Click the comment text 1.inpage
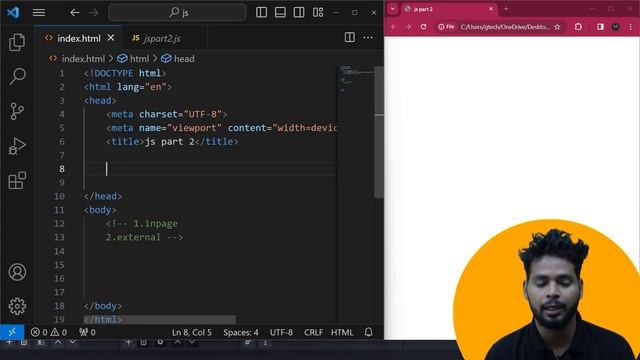Screen dimensions: 640x360 156,224
